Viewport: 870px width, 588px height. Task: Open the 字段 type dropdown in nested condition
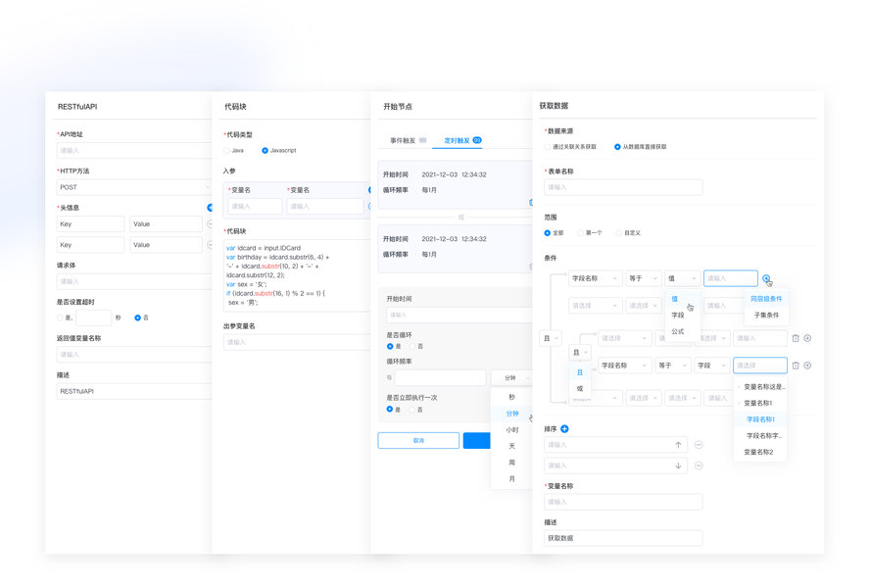coord(712,366)
